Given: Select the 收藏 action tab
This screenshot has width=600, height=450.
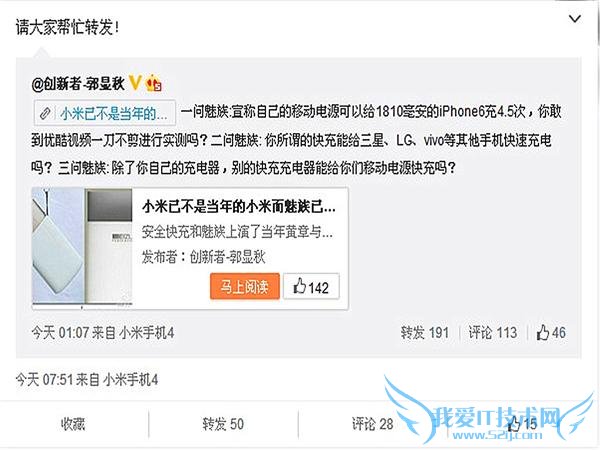Looking at the screenshot, I should [x=73, y=424].
